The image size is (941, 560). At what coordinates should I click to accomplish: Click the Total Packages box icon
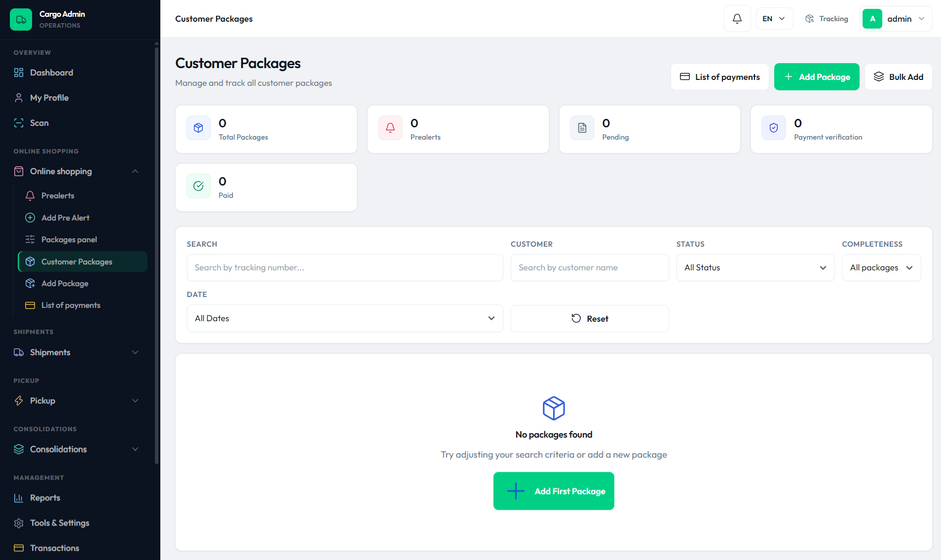coord(198,128)
